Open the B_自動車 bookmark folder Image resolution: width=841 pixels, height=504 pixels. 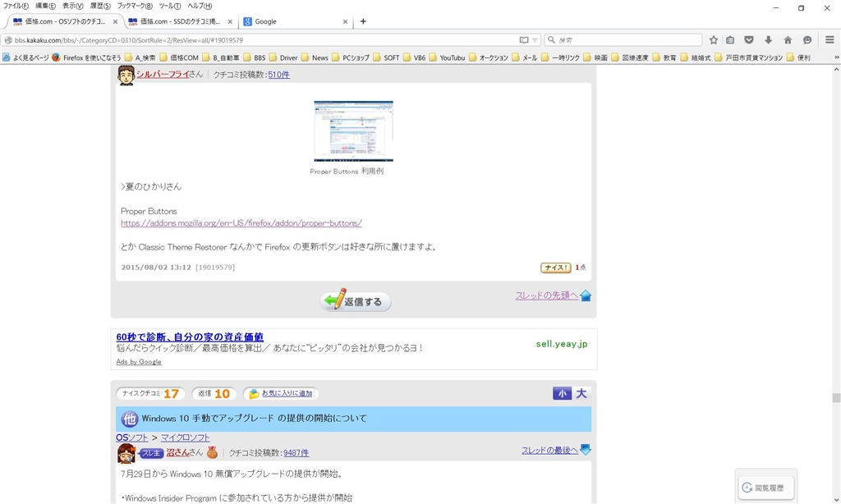(220, 57)
